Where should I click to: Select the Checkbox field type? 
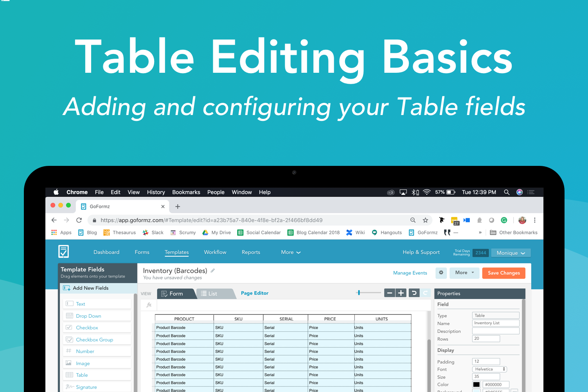pos(97,328)
